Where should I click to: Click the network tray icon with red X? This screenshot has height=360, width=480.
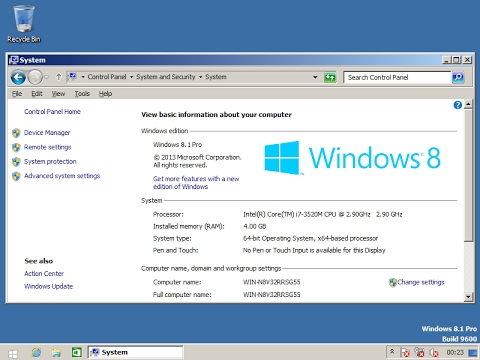tap(419, 352)
